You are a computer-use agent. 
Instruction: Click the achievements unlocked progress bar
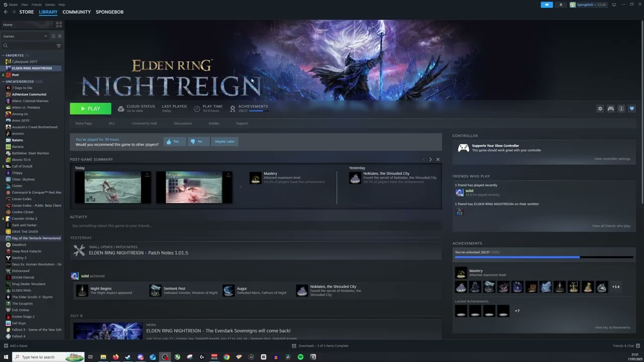pos(544,257)
